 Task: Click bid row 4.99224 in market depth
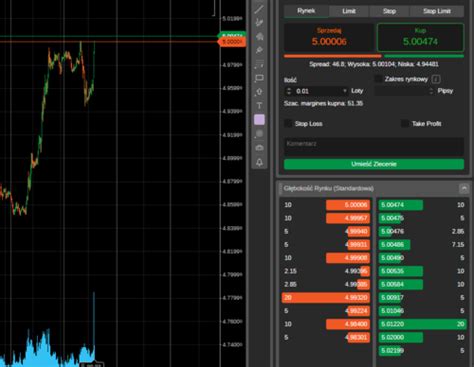[x=326, y=311]
